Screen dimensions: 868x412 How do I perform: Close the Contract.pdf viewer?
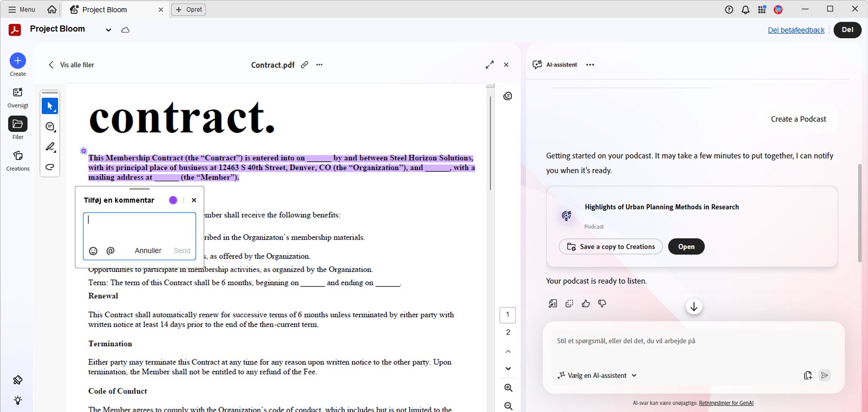tap(506, 65)
